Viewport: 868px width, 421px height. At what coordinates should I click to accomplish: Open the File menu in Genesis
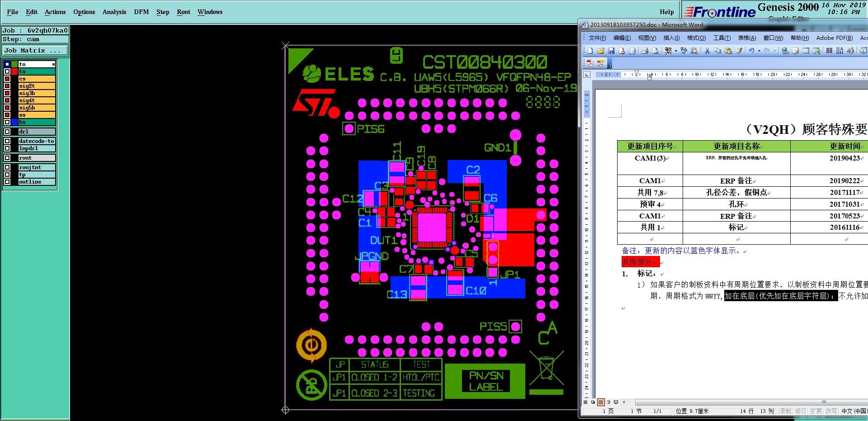click(x=13, y=12)
